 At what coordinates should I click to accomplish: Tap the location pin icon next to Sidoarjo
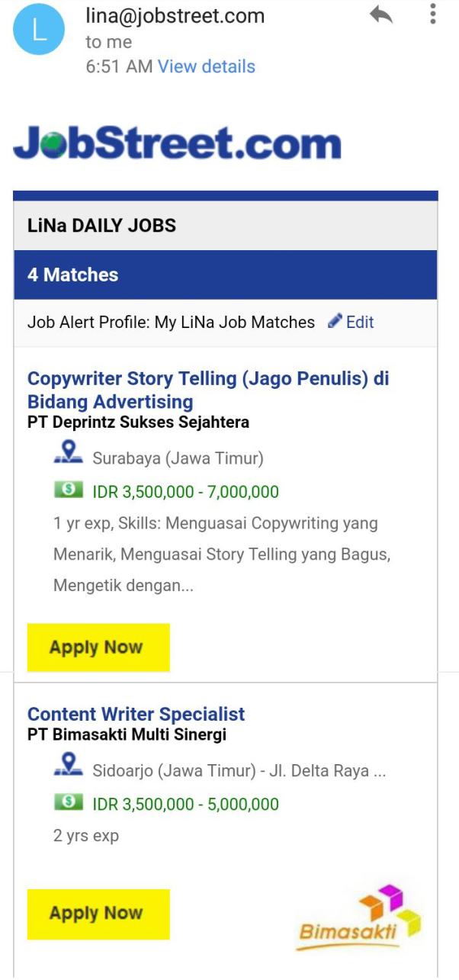pyautogui.click(x=68, y=769)
